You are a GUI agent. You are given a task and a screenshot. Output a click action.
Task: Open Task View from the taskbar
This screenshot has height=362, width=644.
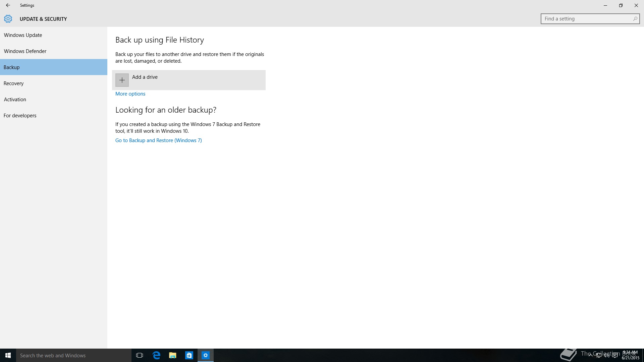140,355
